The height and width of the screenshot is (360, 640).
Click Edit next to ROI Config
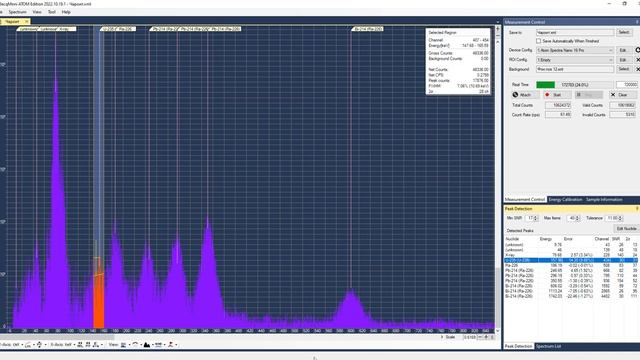point(623,60)
